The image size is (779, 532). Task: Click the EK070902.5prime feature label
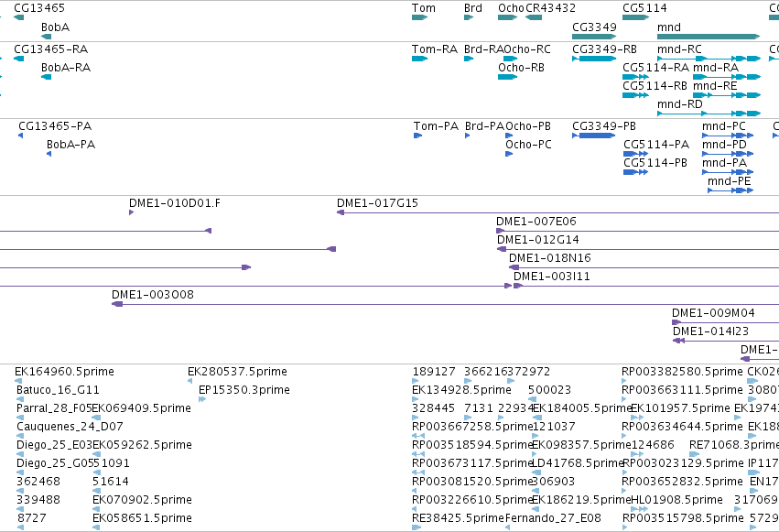pos(143,500)
